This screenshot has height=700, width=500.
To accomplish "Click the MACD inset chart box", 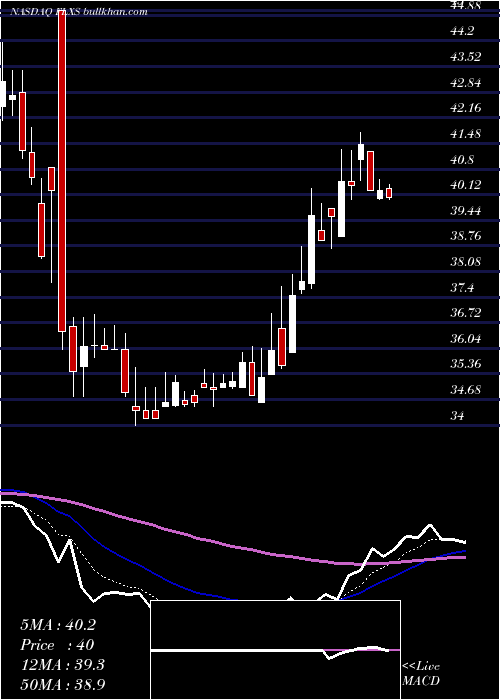I will tap(275, 650).
